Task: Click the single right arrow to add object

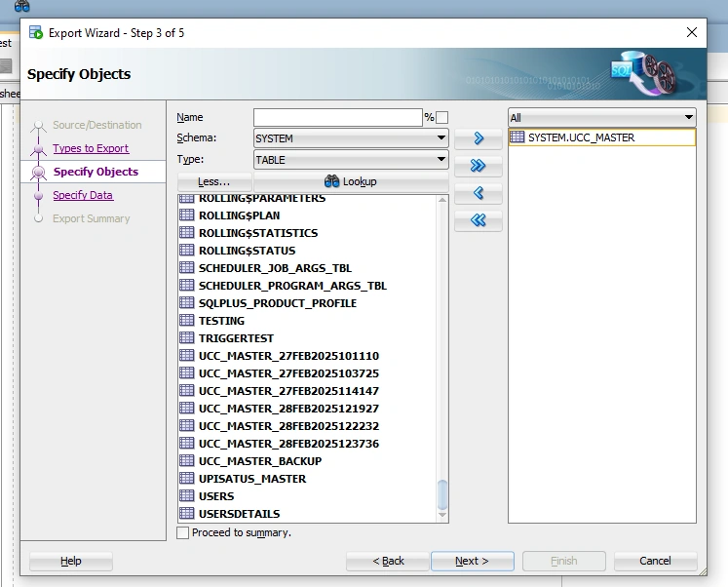Action: click(479, 138)
